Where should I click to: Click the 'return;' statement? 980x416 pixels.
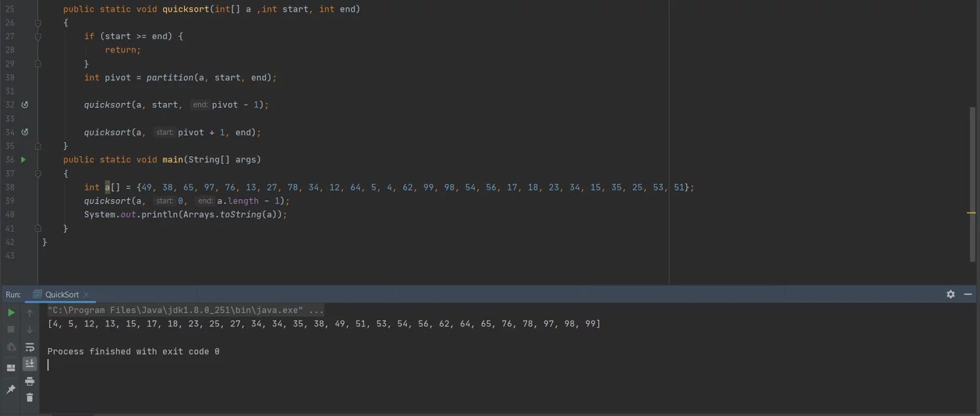coord(123,50)
